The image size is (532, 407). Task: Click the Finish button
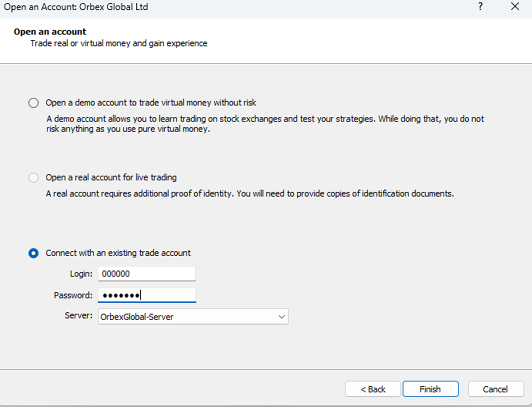coord(431,389)
